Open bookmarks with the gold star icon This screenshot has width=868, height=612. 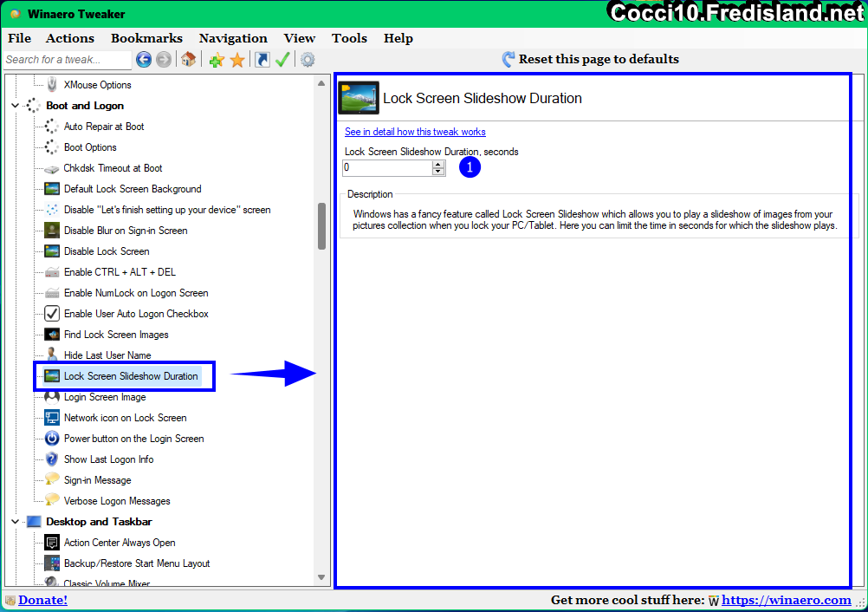click(237, 60)
